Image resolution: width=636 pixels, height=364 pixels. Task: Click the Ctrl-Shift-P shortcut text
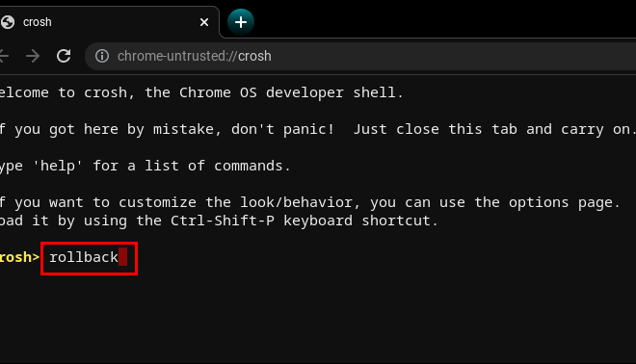tap(223, 221)
